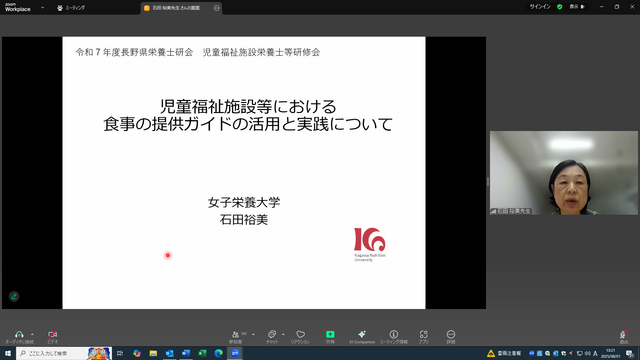Viewport: 640px width, 360px height.
Task: Open AI Companion
Action: (x=362, y=337)
